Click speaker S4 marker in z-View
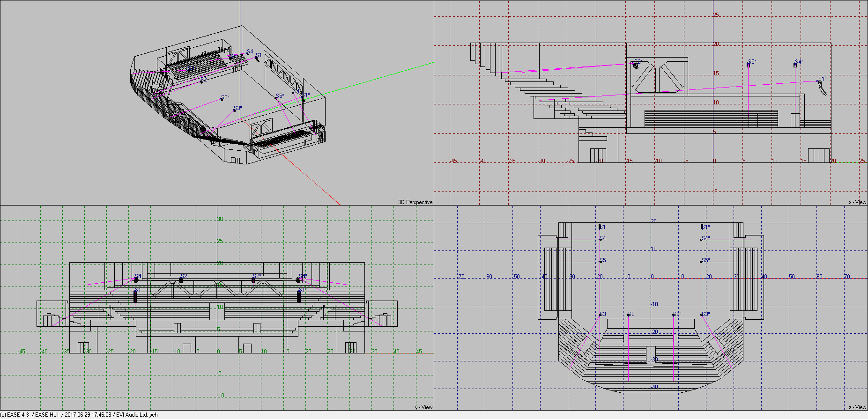The image size is (868, 419). click(600, 239)
